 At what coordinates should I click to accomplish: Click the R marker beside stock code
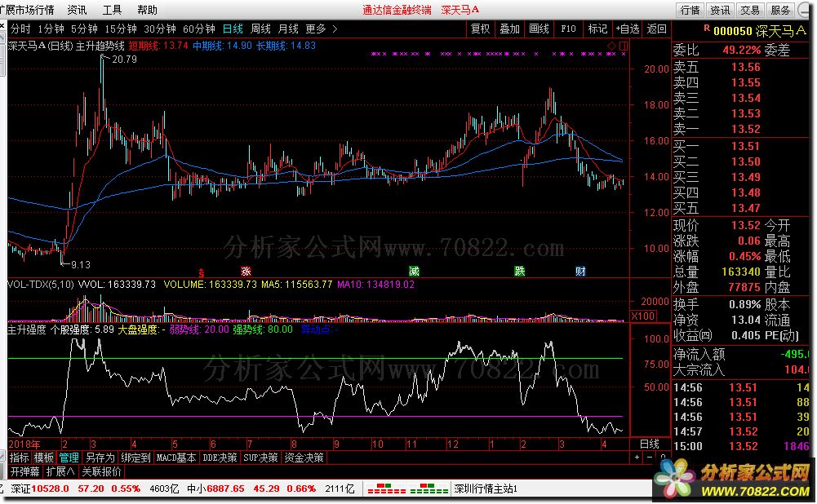pos(707,28)
